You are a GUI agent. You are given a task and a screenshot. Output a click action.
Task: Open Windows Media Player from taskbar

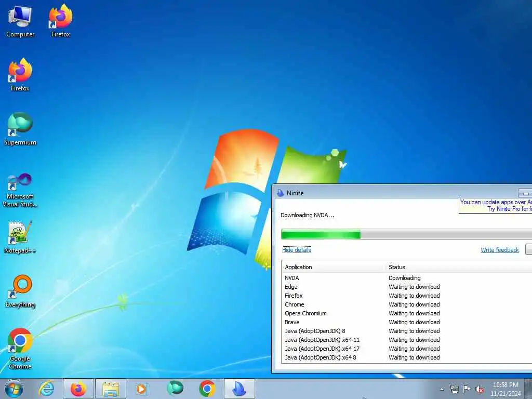click(141, 389)
